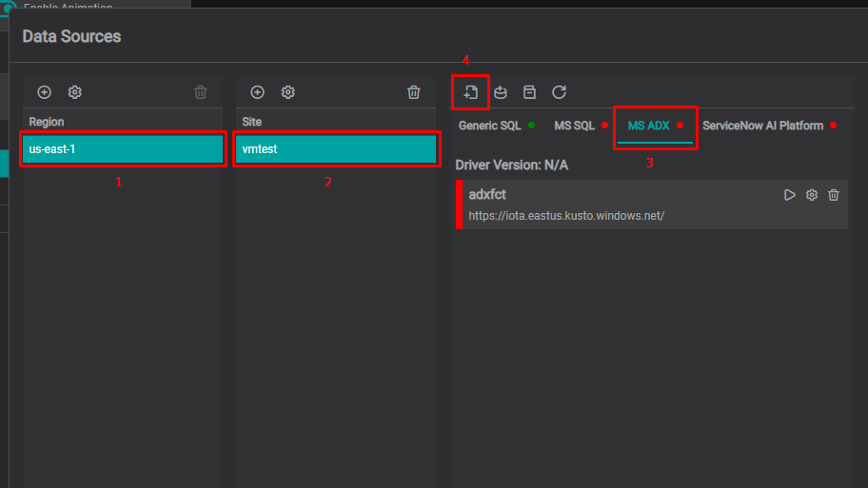This screenshot has width=868, height=488.
Task: Open the ServiceNow AI Platform tab
Action: tap(762, 126)
